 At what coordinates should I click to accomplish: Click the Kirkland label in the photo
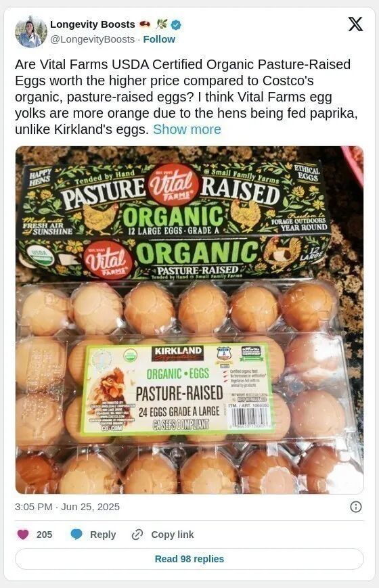[x=177, y=389]
